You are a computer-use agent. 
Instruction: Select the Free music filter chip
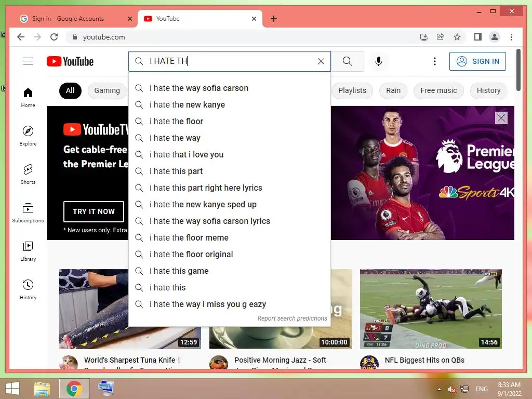[438, 90]
